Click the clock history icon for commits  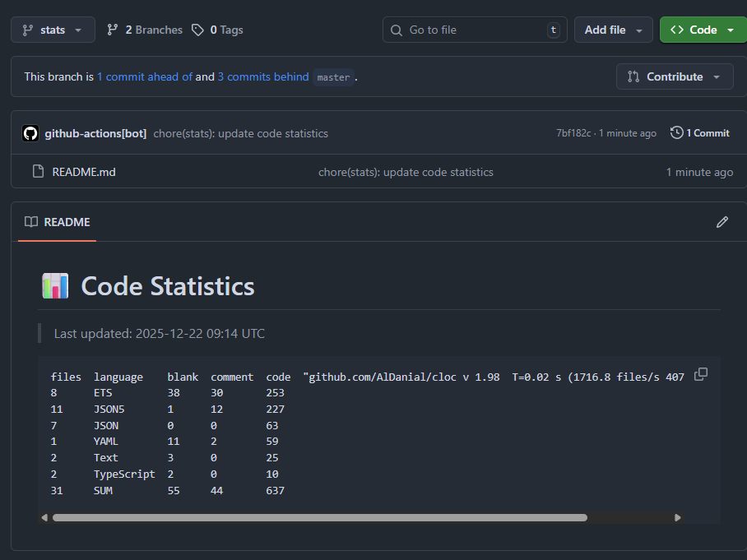point(676,133)
